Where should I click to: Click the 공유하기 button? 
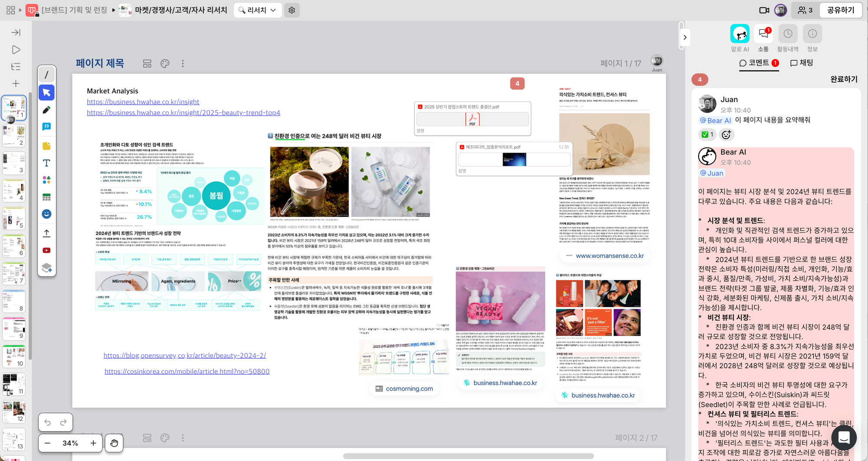point(840,10)
